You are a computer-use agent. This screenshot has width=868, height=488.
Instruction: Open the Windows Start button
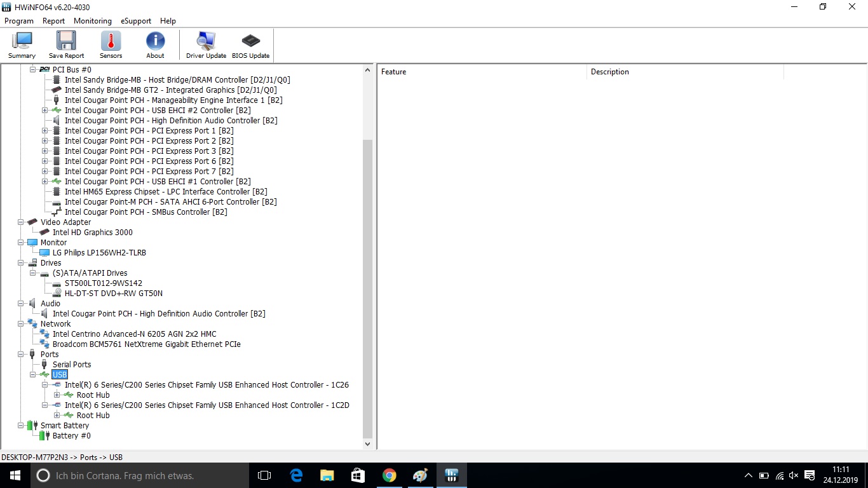pyautogui.click(x=15, y=475)
